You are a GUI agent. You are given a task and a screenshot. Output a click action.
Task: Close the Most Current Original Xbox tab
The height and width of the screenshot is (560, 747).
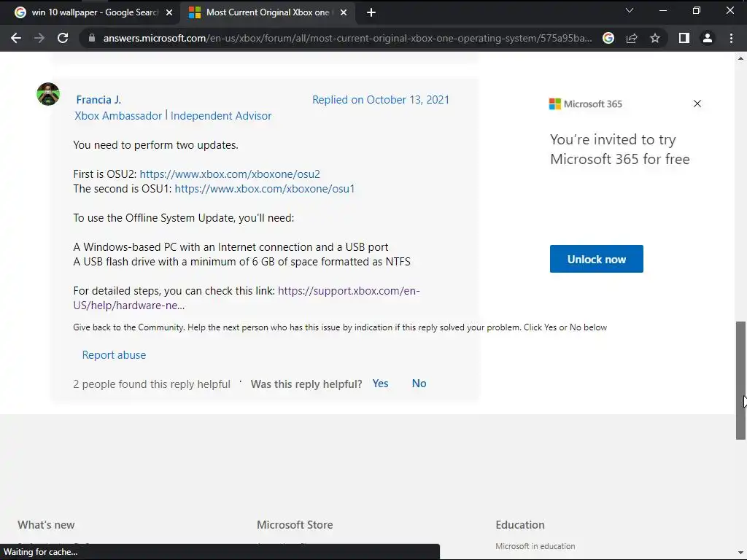[x=344, y=13]
